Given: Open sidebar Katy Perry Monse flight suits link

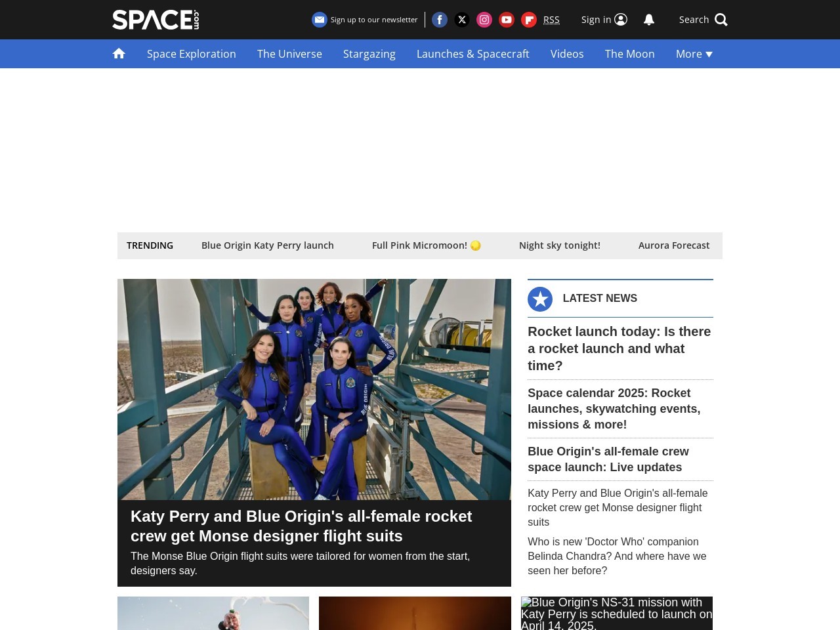Looking at the screenshot, I should 618,508.
